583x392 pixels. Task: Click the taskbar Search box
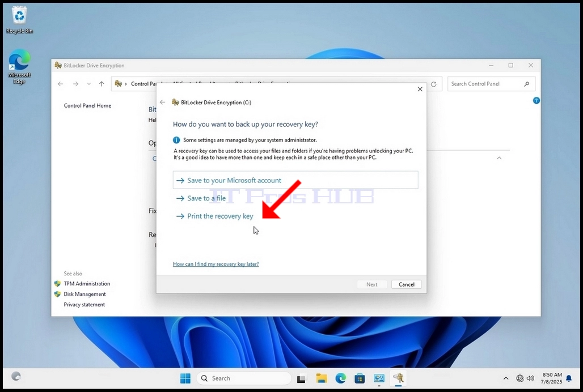[x=244, y=378]
